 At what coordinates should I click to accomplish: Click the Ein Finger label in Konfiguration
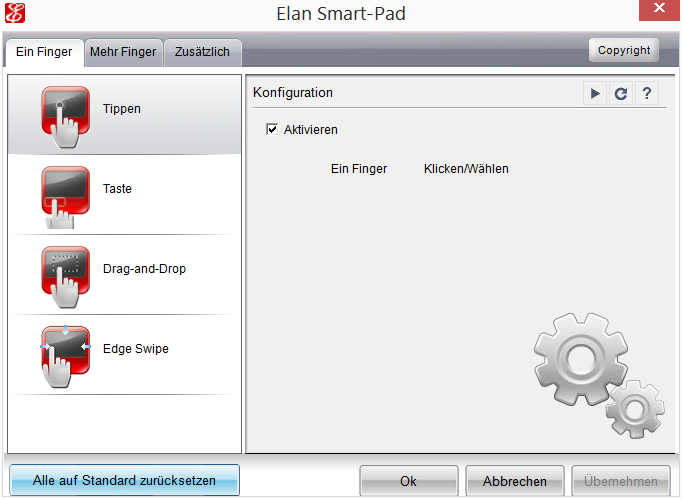point(359,169)
